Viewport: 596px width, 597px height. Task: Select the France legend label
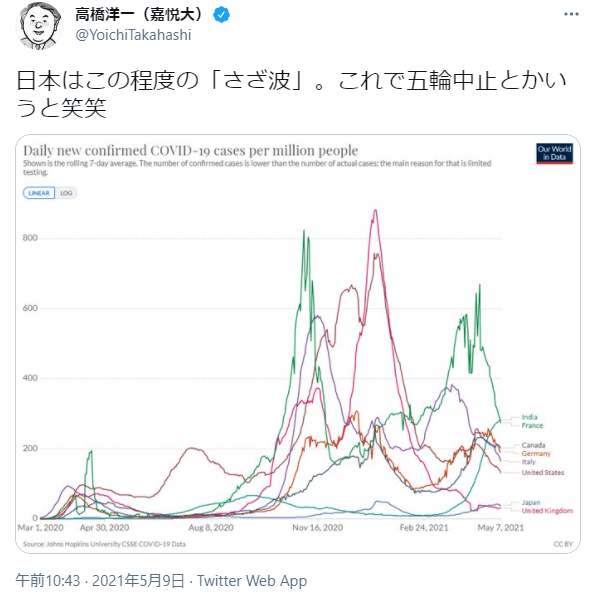pyautogui.click(x=532, y=425)
